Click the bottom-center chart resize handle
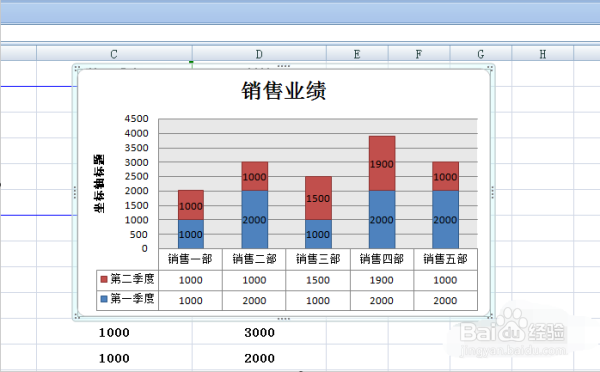Viewport: 600px width, 372px height. coord(284,318)
